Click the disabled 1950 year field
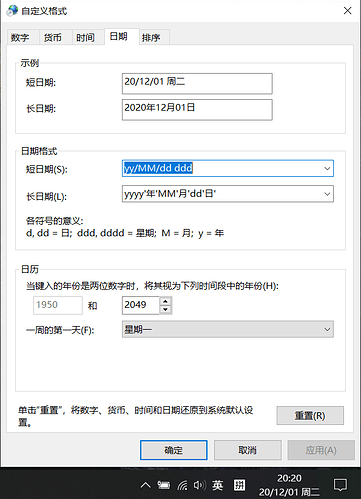 pyautogui.click(x=58, y=305)
